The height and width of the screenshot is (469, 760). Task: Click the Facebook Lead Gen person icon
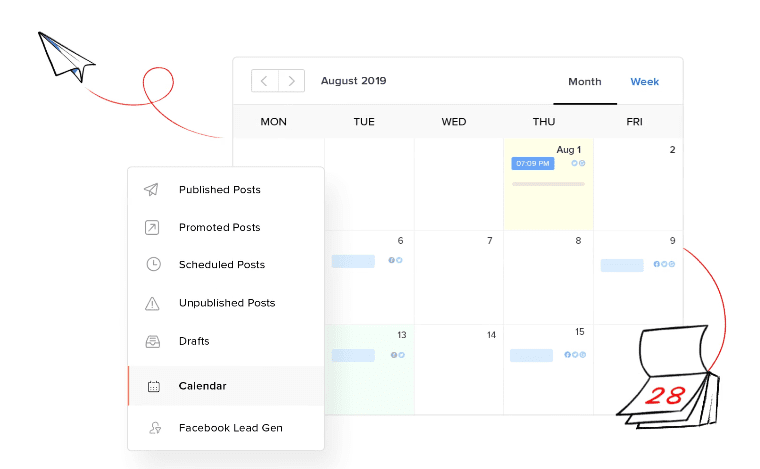[x=155, y=428]
